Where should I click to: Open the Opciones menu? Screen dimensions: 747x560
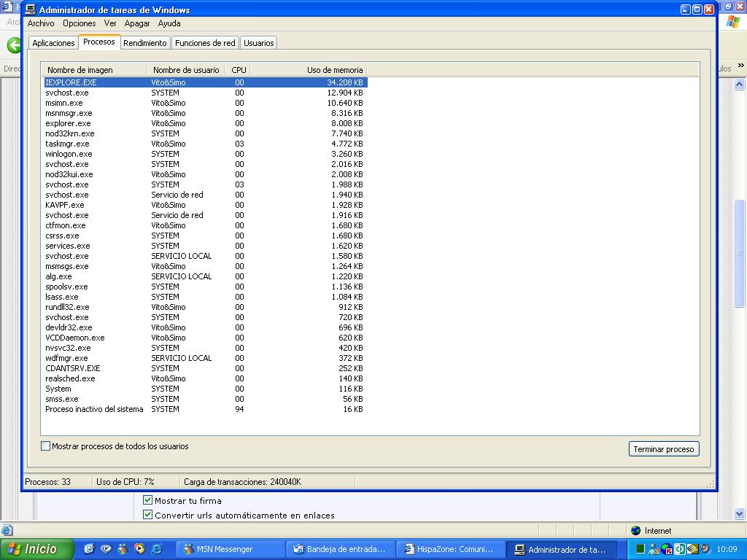pyautogui.click(x=79, y=23)
